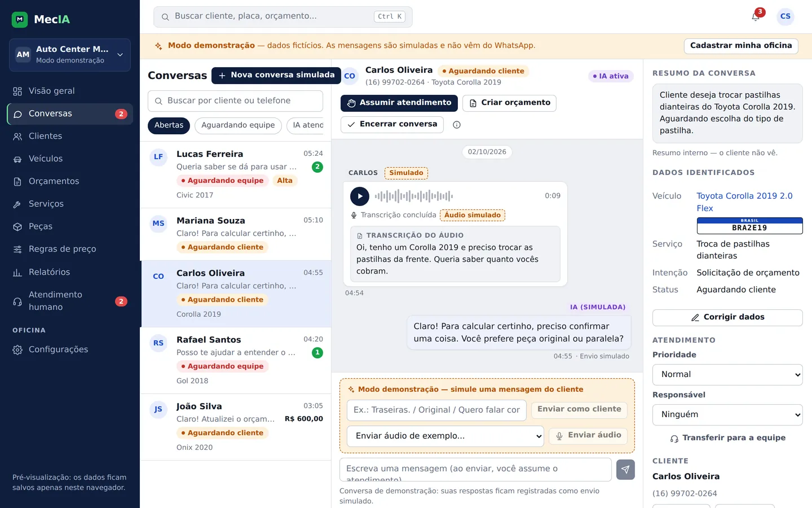Start a Nova conversa simulada
The image size is (812, 508).
pyautogui.click(x=276, y=75)
